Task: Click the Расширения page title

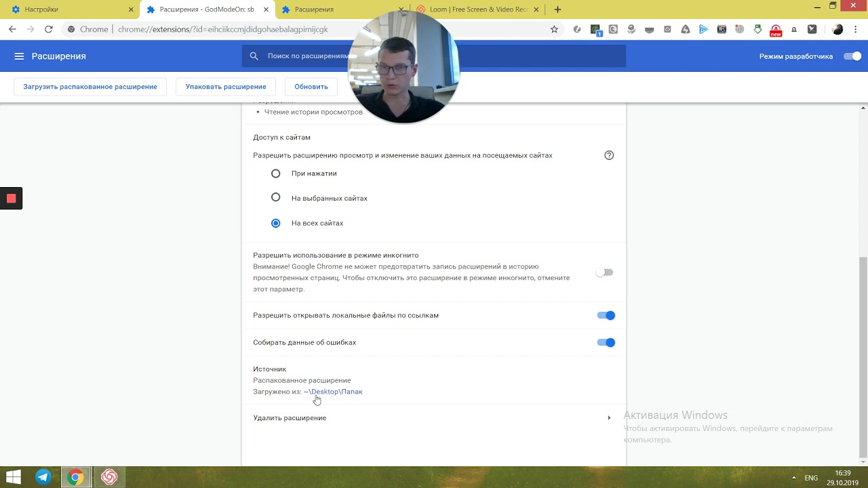Action: pos(59,56)
